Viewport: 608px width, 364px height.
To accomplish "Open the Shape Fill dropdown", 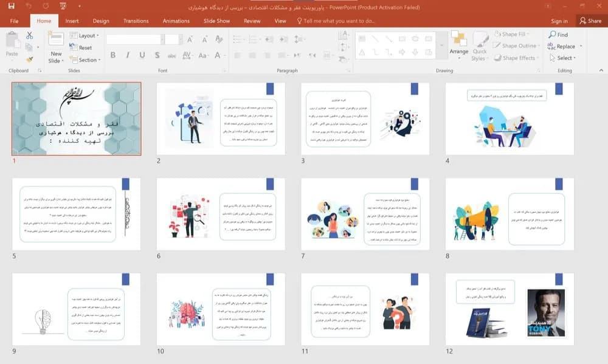I will click(x=512, y=34).
